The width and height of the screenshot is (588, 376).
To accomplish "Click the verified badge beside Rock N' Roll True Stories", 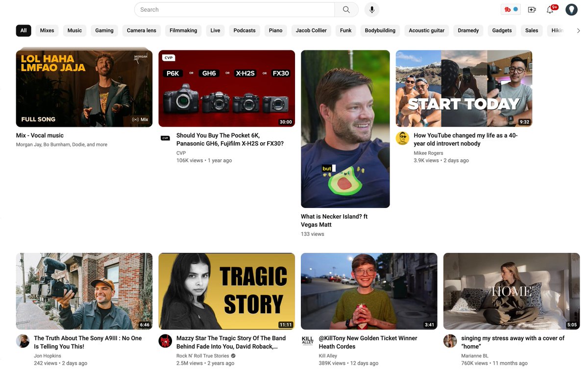I will pyautogui.click(x=233, y=356).
